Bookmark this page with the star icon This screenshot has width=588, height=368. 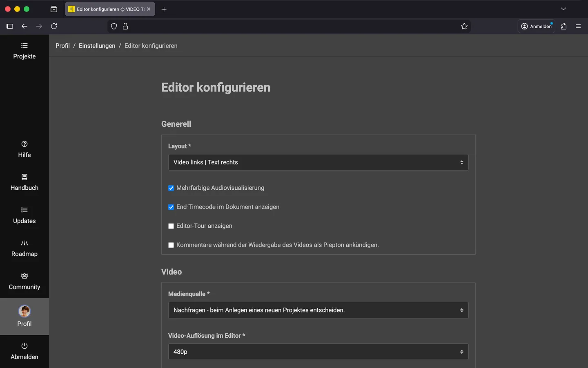pyautogui.click(x=464, y=26)
